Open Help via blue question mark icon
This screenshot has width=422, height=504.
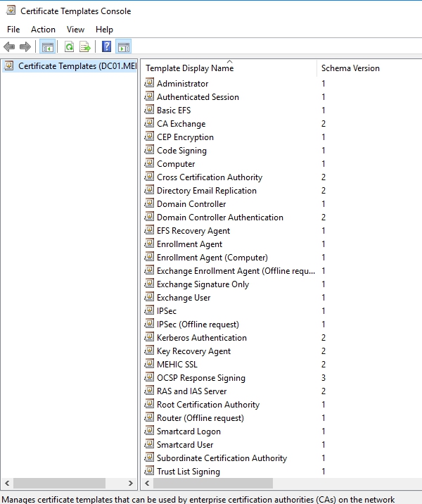point(106,47)
